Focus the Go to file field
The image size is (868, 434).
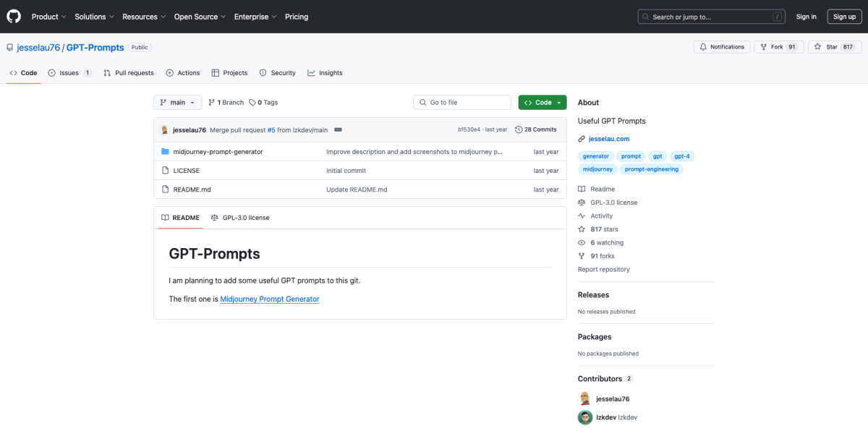click(463, 103)
